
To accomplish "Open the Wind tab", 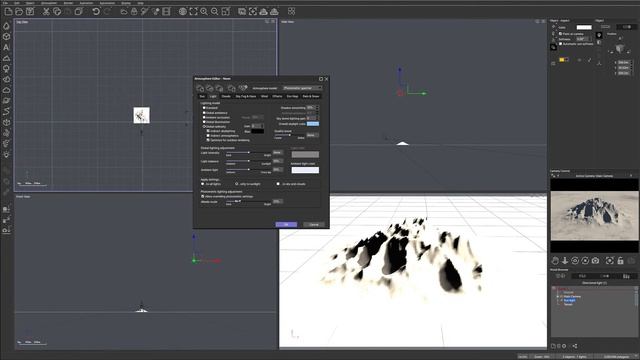I will [264, 96].
